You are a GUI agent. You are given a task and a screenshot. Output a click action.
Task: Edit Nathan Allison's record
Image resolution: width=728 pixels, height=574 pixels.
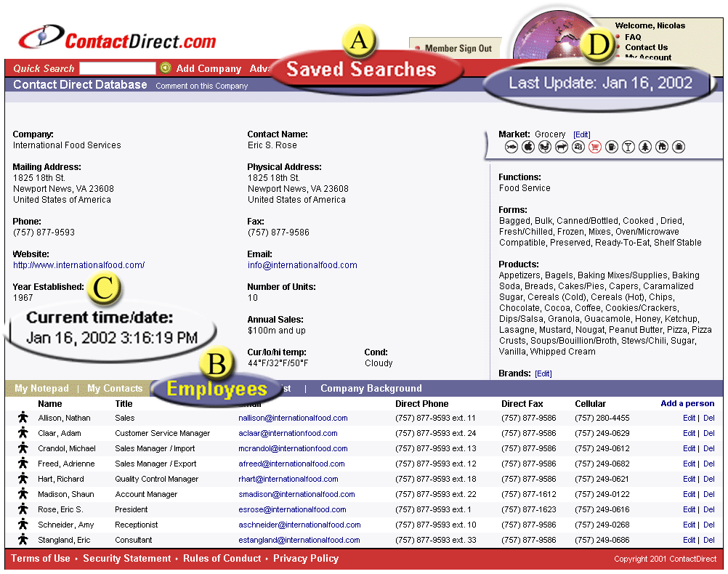pos(689,418)
